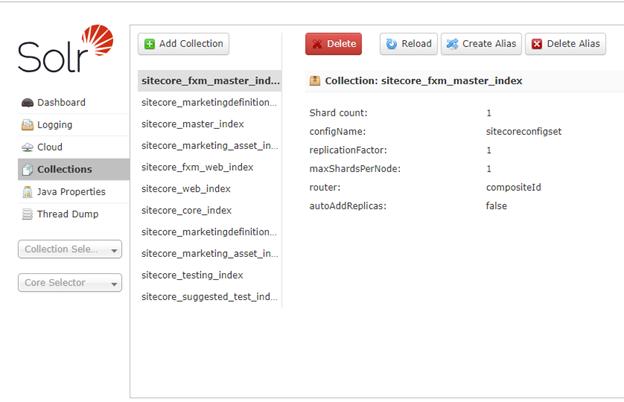Click the Core Selector arrow
Screen dimensions: 624x402
point(114,284)
